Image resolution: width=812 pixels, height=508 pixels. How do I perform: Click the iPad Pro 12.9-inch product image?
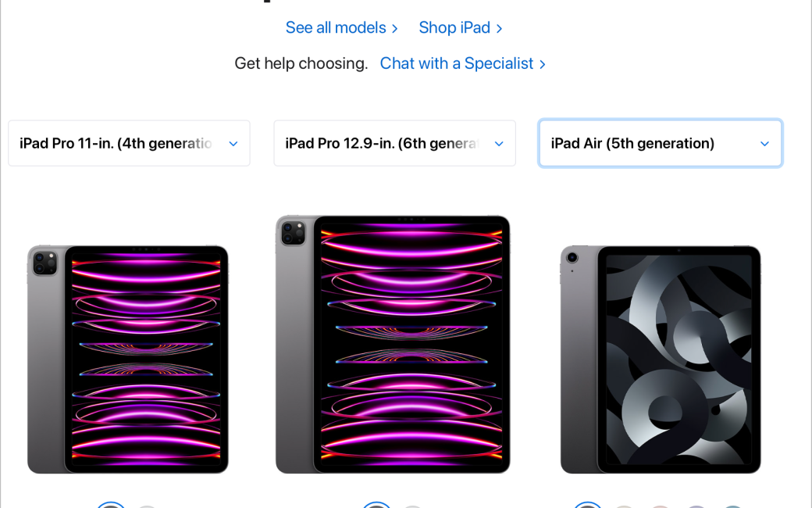tap(393, 344)
